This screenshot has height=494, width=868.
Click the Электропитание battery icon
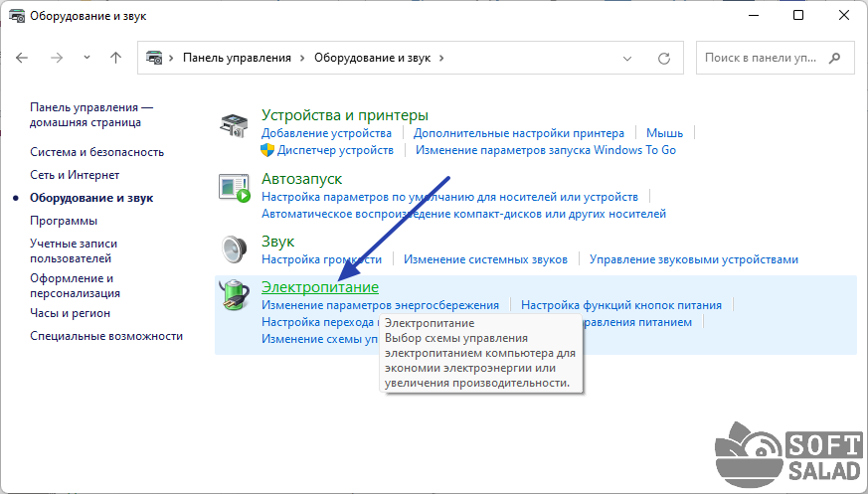[235, 295]
